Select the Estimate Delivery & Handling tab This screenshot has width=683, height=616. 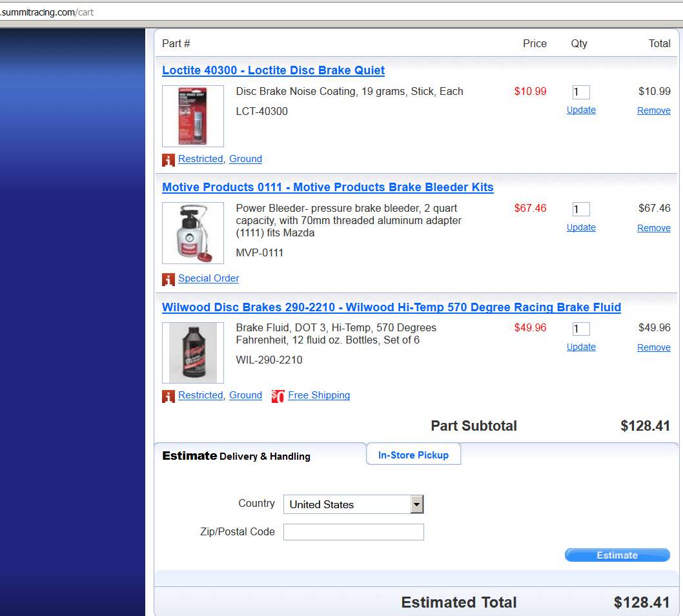tap(236, 456)
